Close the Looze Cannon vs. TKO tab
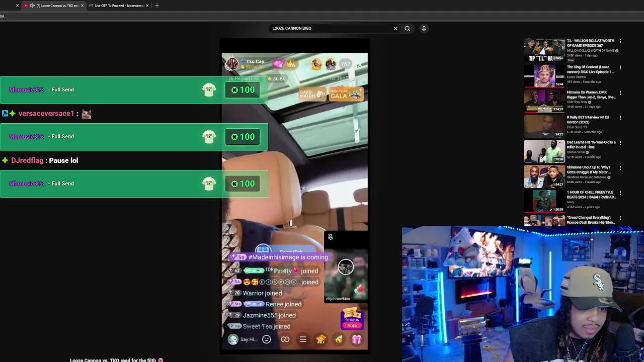The height and width of the screenshot is (362, 644). [x=82, y=6]
